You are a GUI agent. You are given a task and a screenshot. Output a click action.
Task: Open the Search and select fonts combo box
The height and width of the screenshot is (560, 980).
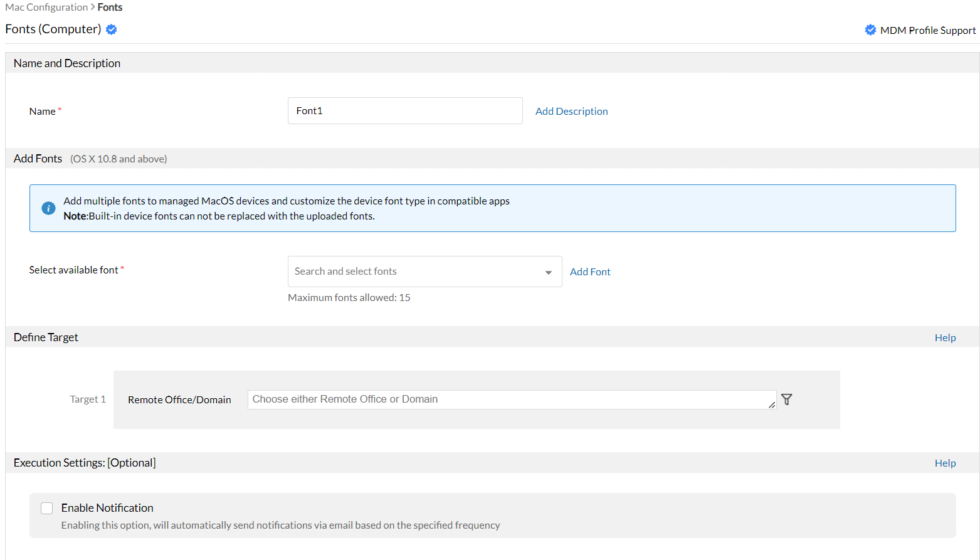414,272
